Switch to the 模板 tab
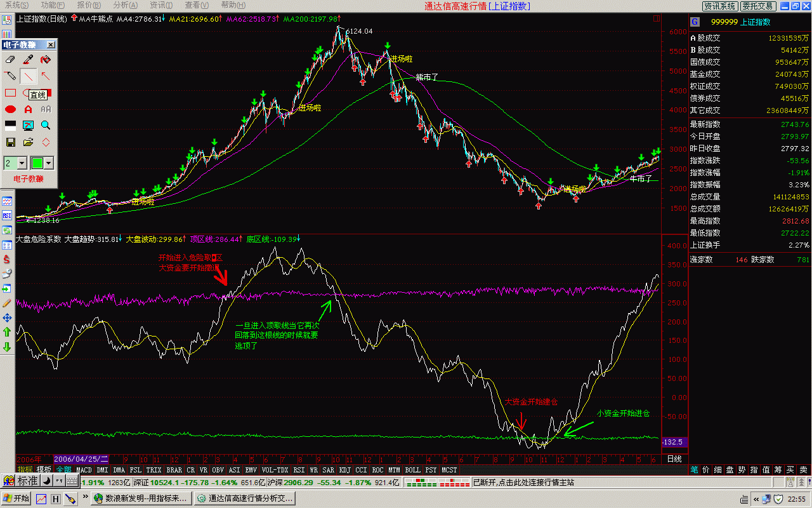Viewport: 812px width, 508px height. click(x=44, y=470)
